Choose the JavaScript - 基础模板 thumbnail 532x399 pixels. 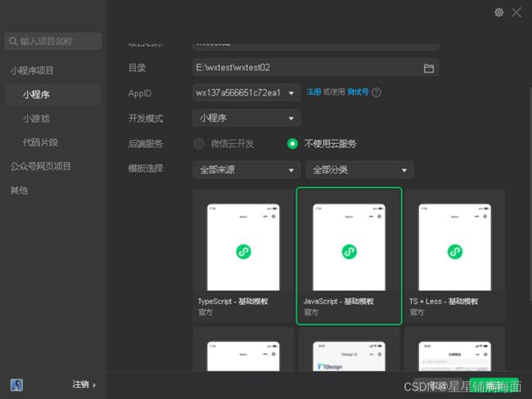click(349, 247)
